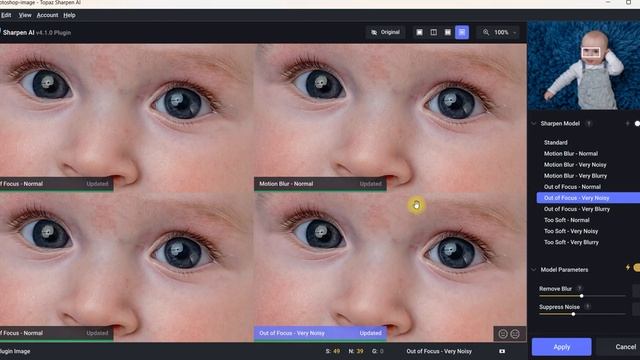
Task: Select Out of Focus - Normal model
Action: tap(572, 187)
